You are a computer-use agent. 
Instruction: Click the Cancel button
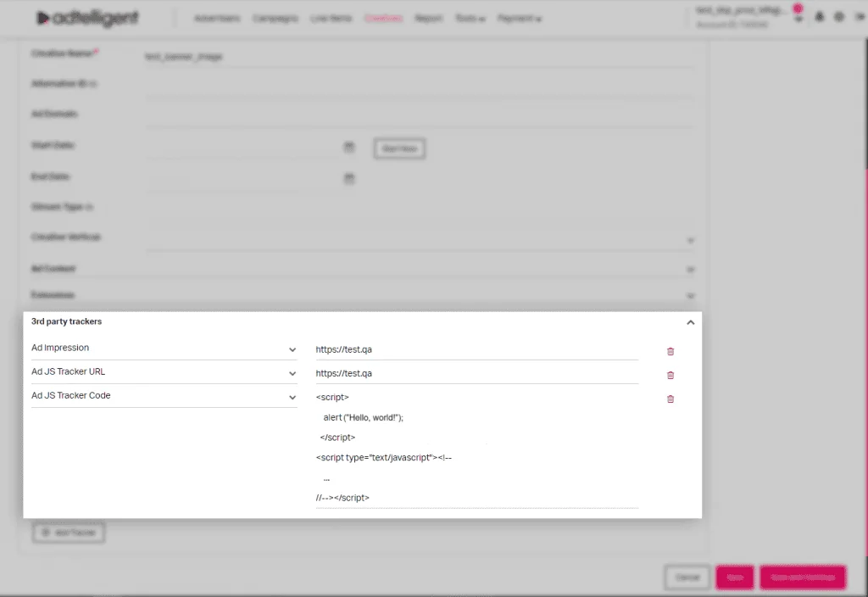687,577
